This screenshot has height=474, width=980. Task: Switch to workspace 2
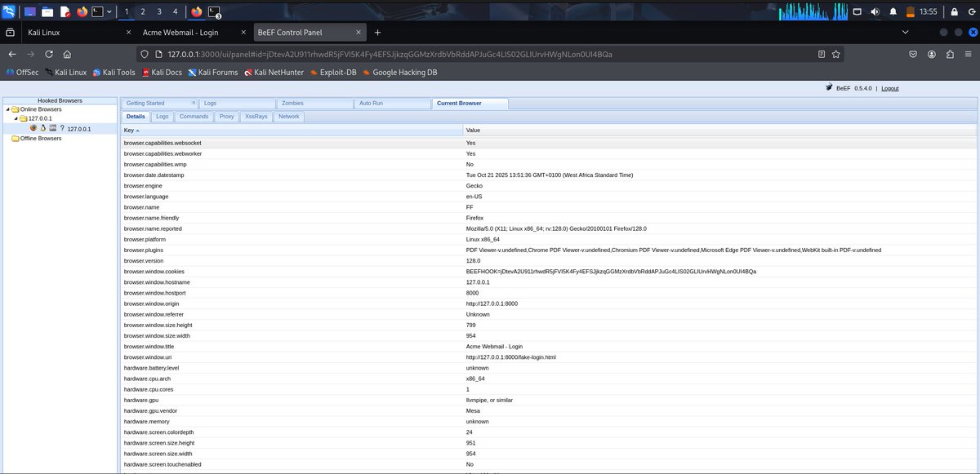(x=143, y=11)
